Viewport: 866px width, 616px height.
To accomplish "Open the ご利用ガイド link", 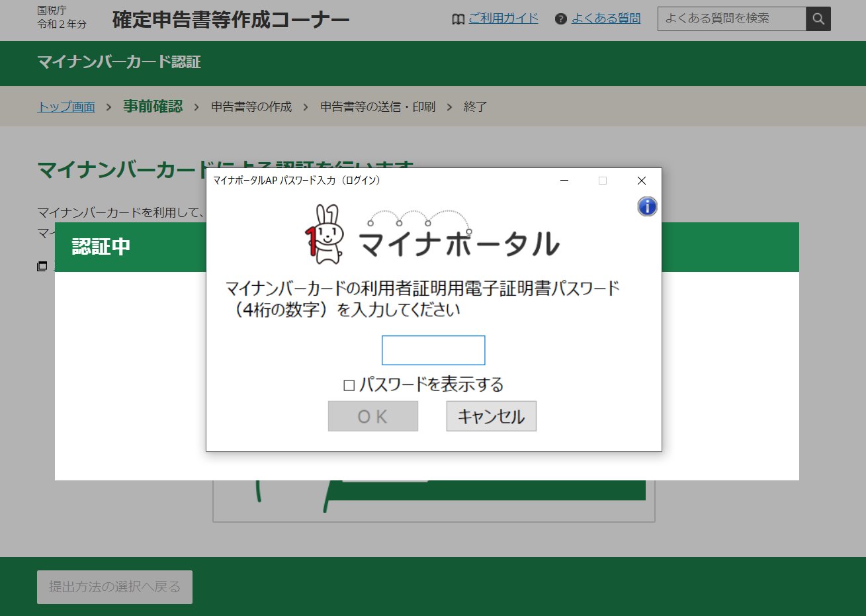I will (x=503, y=19).
